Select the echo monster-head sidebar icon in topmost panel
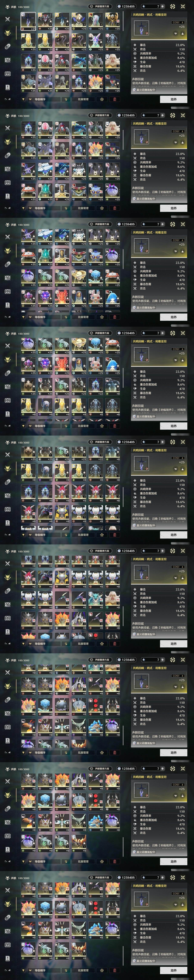The image size is (194, 980). click(x=8, y=33)
